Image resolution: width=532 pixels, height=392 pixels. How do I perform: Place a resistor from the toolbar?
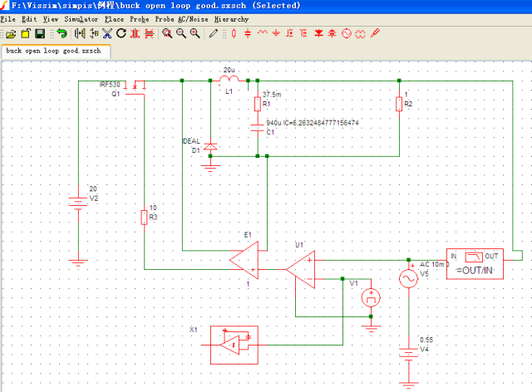pos(234,33)
